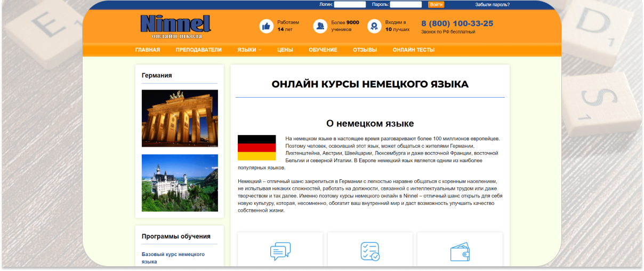Click the students icon beside "Более 9000 учеников"
This screenshot has height=271, width=644.
(320, 26)
